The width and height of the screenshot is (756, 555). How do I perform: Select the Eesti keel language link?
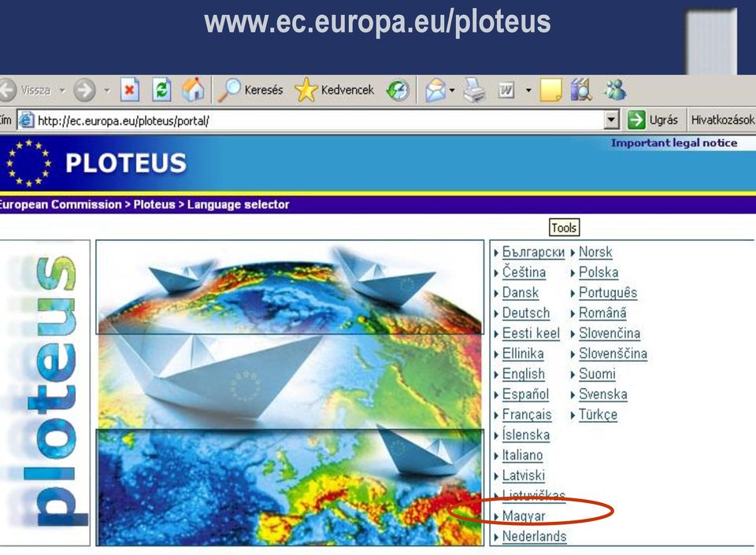531,333
